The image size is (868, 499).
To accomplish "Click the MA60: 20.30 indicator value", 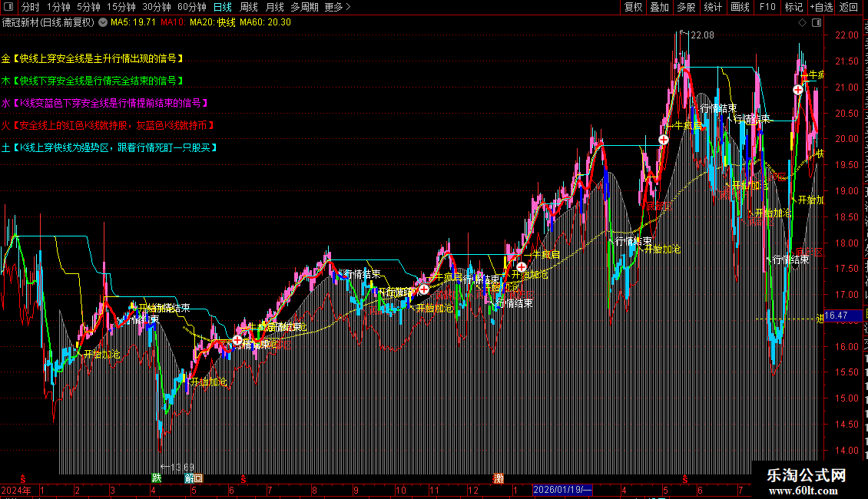I will click(265, 23).
